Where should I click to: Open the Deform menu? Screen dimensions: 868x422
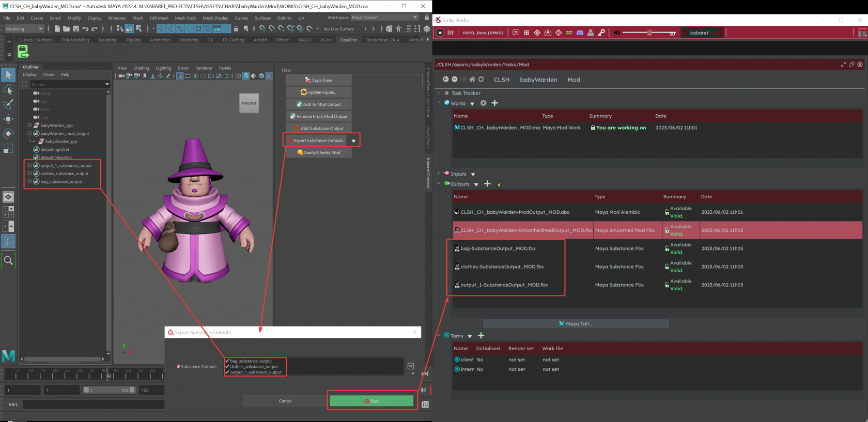click(285, 18)
